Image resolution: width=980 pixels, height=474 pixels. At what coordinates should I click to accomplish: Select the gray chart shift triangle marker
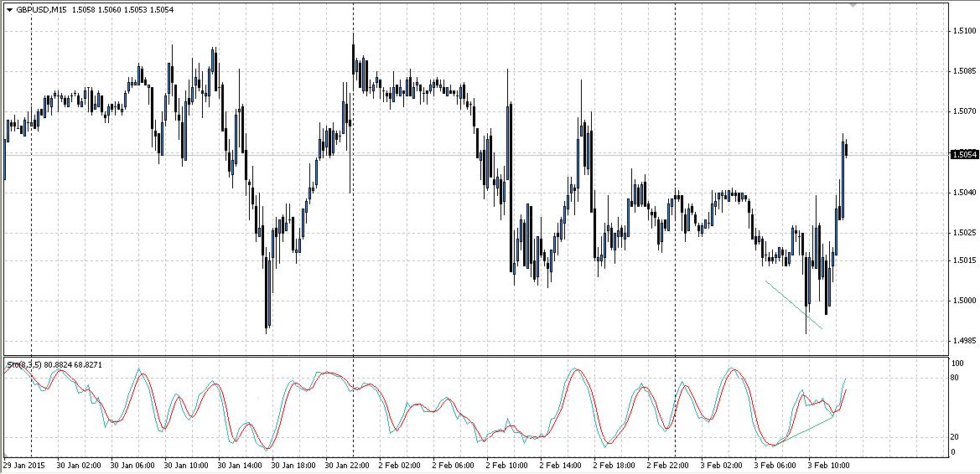[x=853, y=5]
